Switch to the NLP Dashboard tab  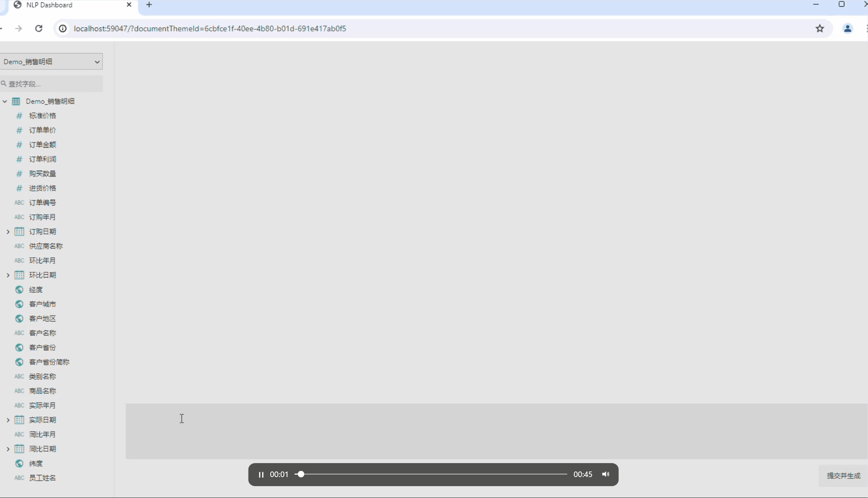(x=49, y=5)
